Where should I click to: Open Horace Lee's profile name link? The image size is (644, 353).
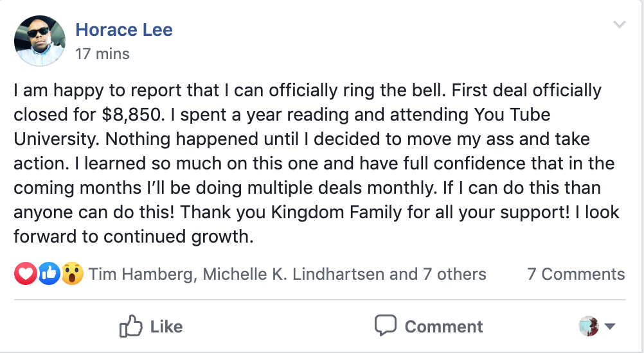pyautogui.click(x=124, y=30)
